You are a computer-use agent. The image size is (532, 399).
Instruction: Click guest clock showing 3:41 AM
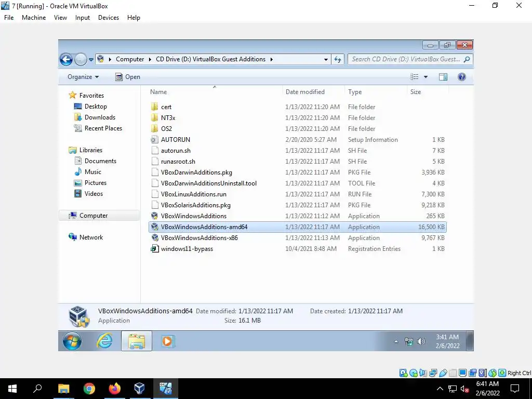[447, 341]
